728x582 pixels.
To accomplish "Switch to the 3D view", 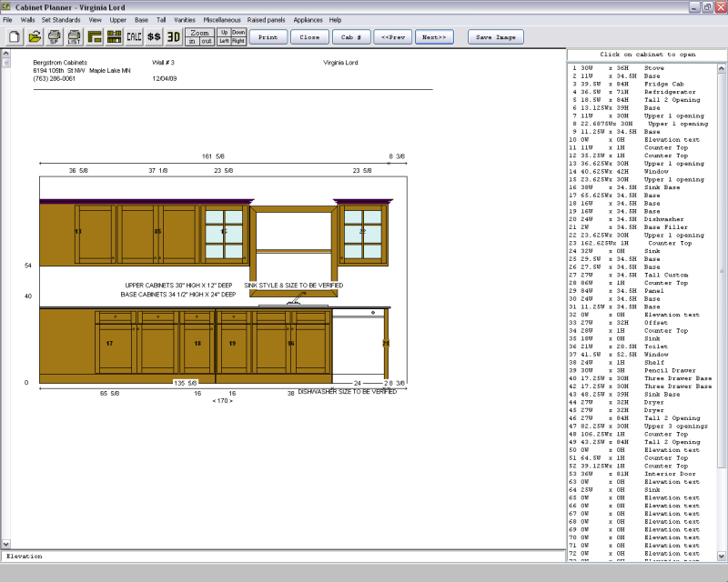I will [174, 36].
